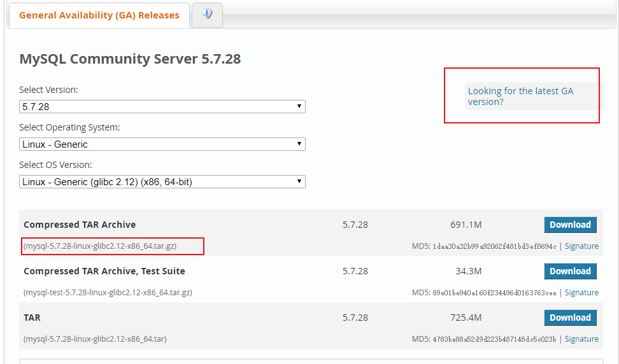This screenshot has width=619, height=364.
Task: Open the Select Version dropdown showing 5.7.28
Action: (x=162, y=106)
